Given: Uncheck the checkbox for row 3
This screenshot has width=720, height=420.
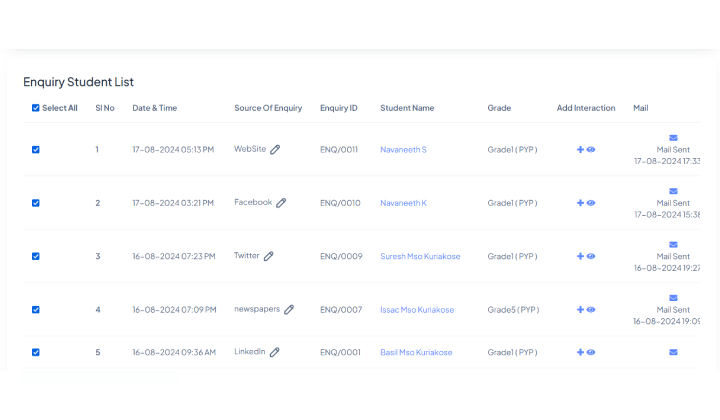Looking at the screenshot, I should tap(36, 256).
